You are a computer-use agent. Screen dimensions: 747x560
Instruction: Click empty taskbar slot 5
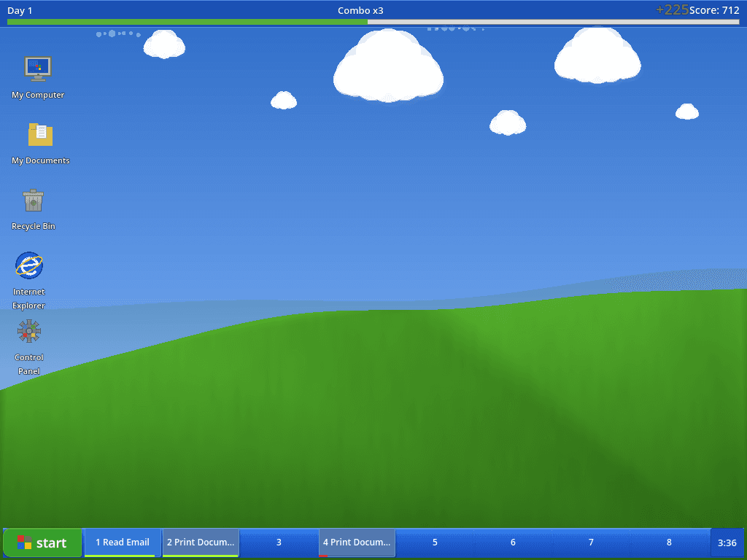coord(435,542)
